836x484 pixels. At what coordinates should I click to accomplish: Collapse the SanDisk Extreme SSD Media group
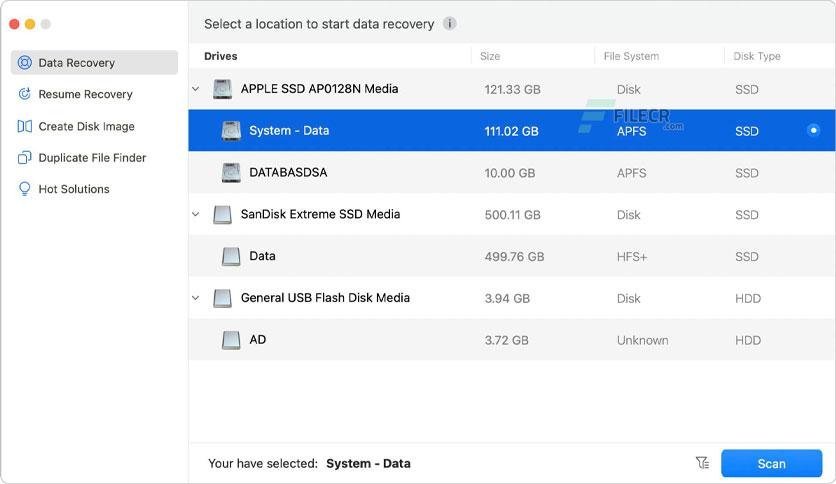tap(196, 214)
